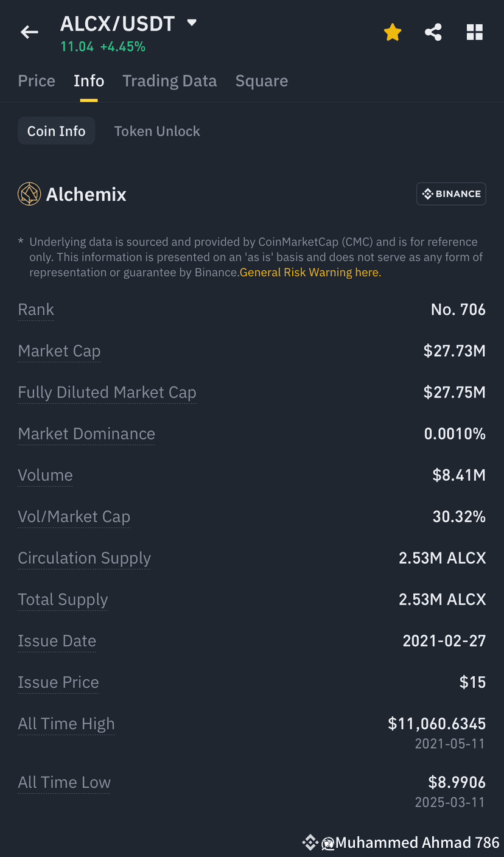
Task: Open the grid menu icon
Action: point(475,32)
